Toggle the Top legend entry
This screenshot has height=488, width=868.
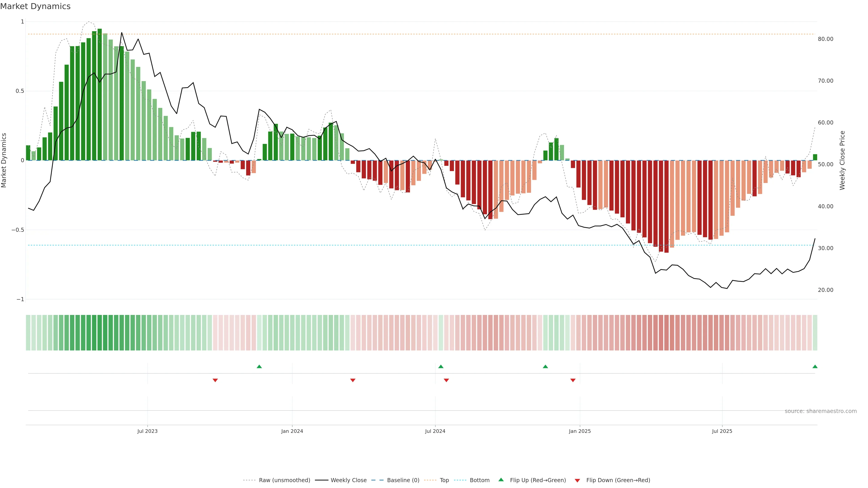(444, 480)
